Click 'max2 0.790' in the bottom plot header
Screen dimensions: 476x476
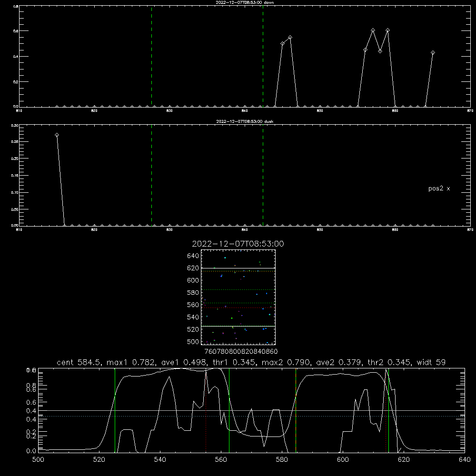tap(286, 362)
